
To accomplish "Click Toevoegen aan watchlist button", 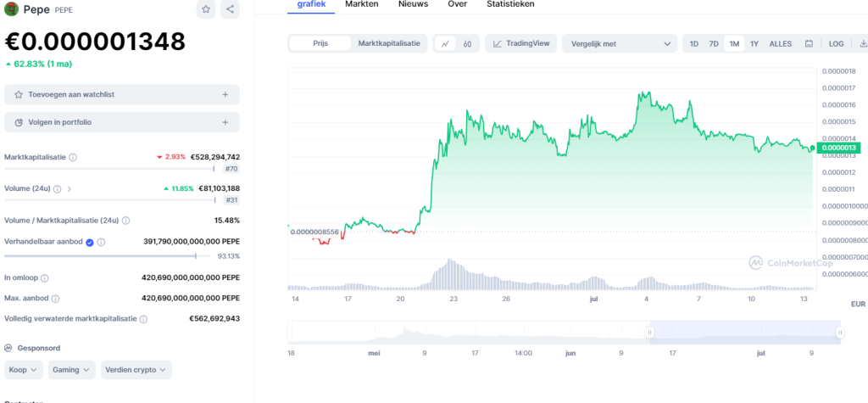I will [122, 95].
